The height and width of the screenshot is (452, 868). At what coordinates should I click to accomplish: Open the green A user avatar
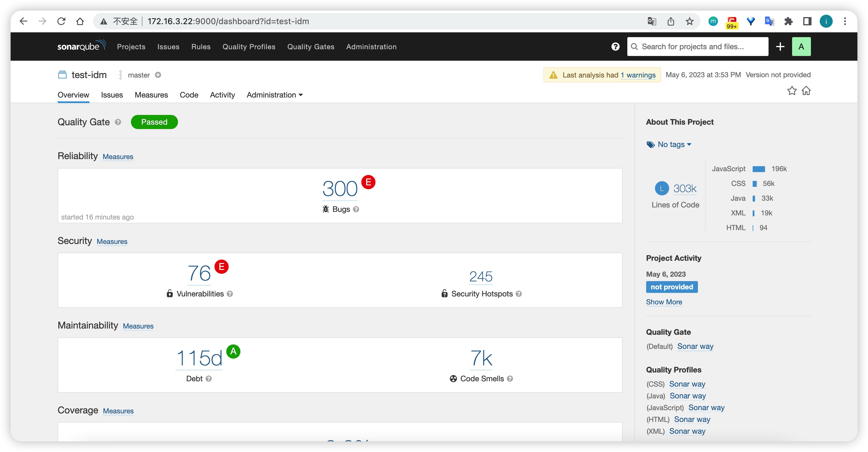[801, 47]
